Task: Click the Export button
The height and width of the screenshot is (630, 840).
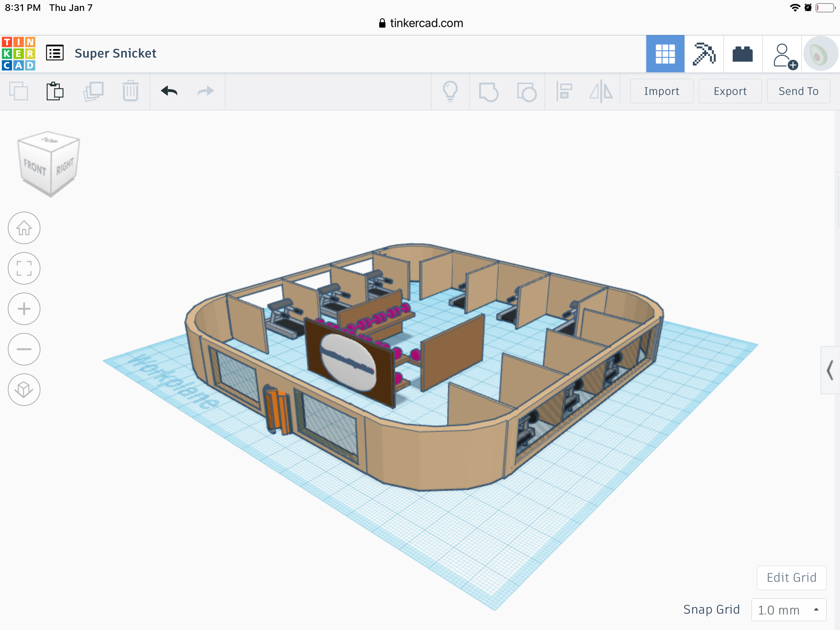Action: click(x=730, y=91)
